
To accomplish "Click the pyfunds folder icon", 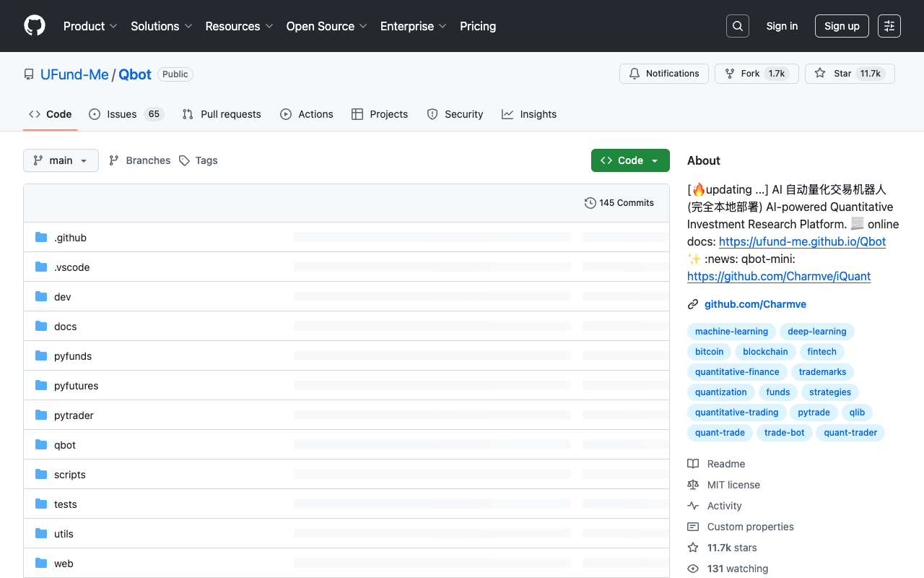I will pyautogui.click(x=41, y=356).
